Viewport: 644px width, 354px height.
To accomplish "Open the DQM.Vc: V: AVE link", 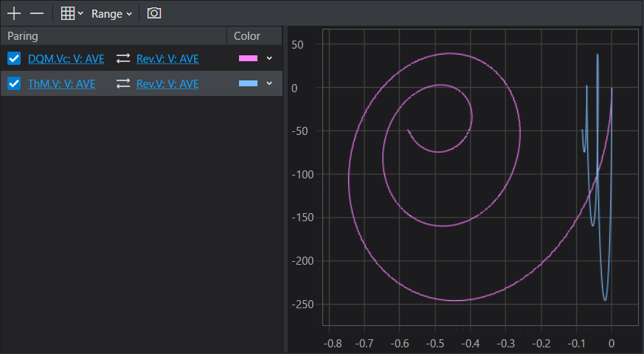I will [x=66, y=59].
